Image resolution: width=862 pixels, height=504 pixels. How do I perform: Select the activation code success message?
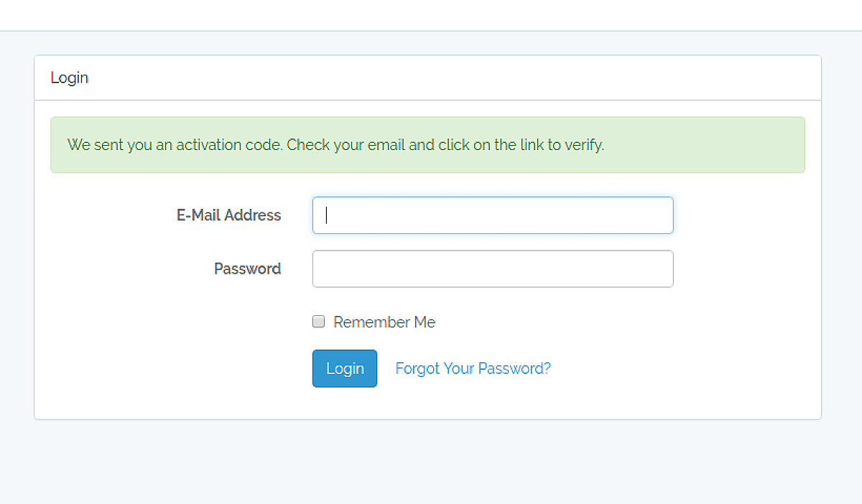pos(335,144)
